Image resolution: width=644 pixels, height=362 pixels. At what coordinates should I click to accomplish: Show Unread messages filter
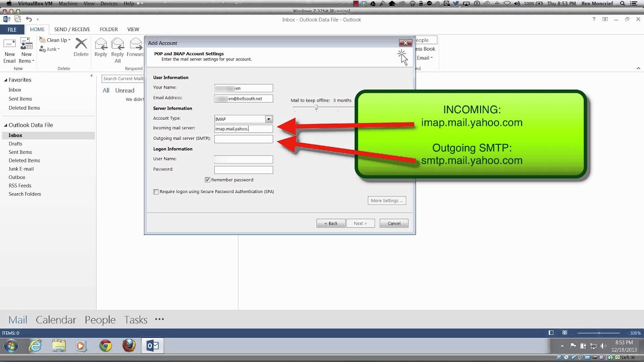click(x=125, y=90)
